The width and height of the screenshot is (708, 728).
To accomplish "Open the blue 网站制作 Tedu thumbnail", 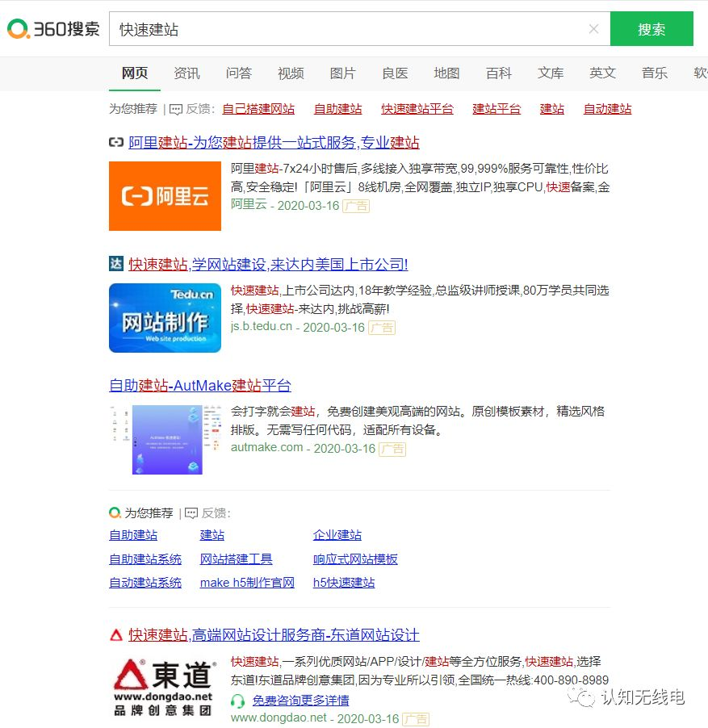I will point(165,317).
